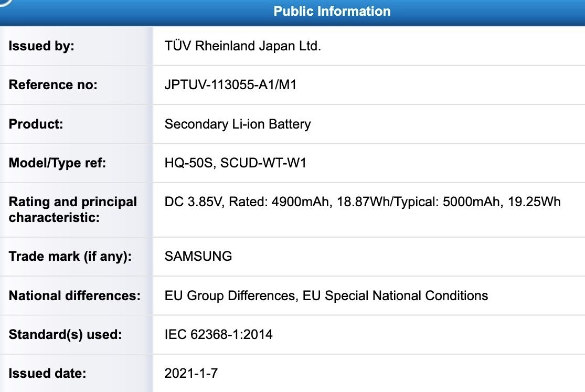
Task: Click the partial circle logo in header corner
Action: click(6, 3)
